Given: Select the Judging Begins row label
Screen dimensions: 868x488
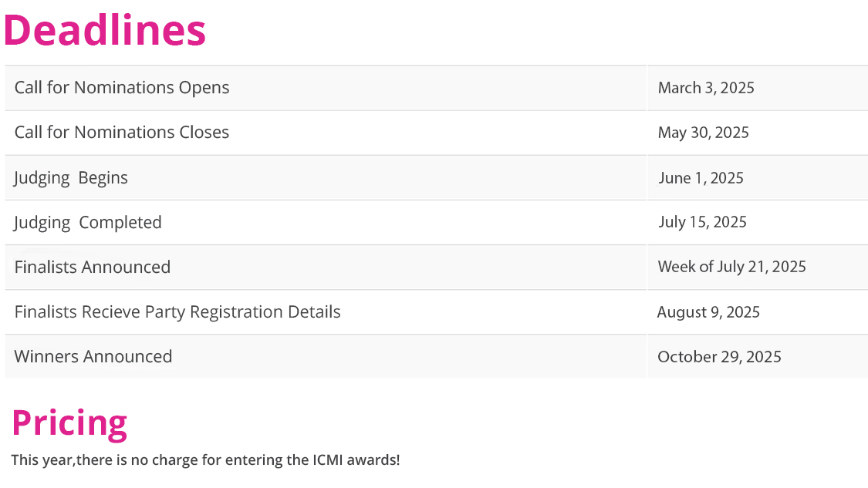Looking at the screenshot, I should pos(71,178).
